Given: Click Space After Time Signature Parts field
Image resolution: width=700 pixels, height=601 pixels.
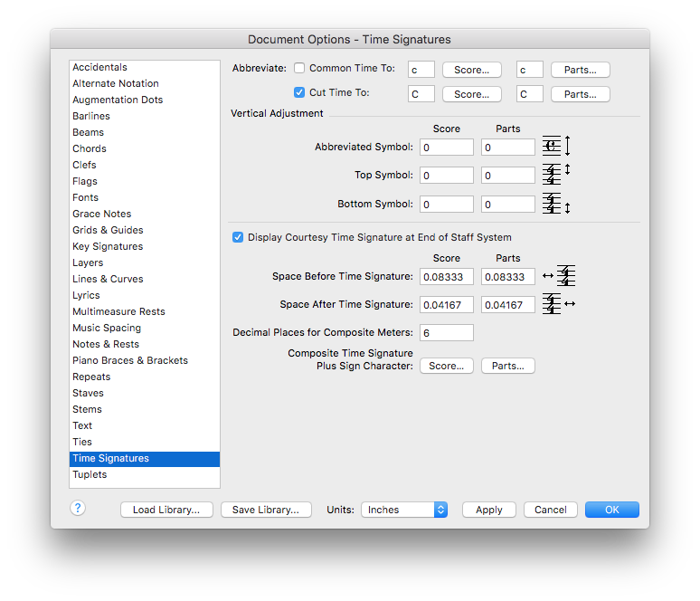Looking at the screenshot, I should point(508,305).
